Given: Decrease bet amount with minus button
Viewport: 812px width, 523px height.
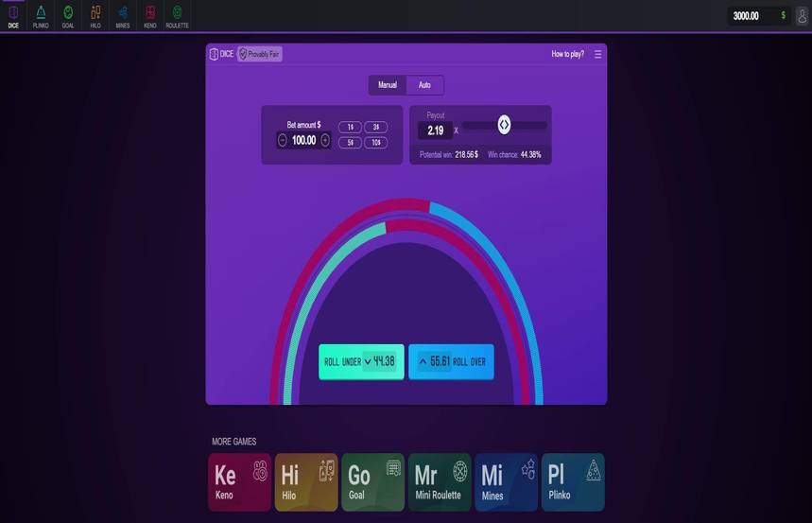Looking at the screenshot, I should click(283, 140).
